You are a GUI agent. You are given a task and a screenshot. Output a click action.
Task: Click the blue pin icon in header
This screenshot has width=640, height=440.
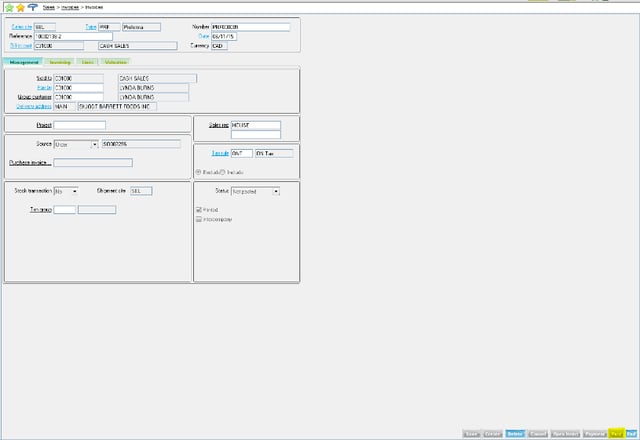(x=33, y=7)
